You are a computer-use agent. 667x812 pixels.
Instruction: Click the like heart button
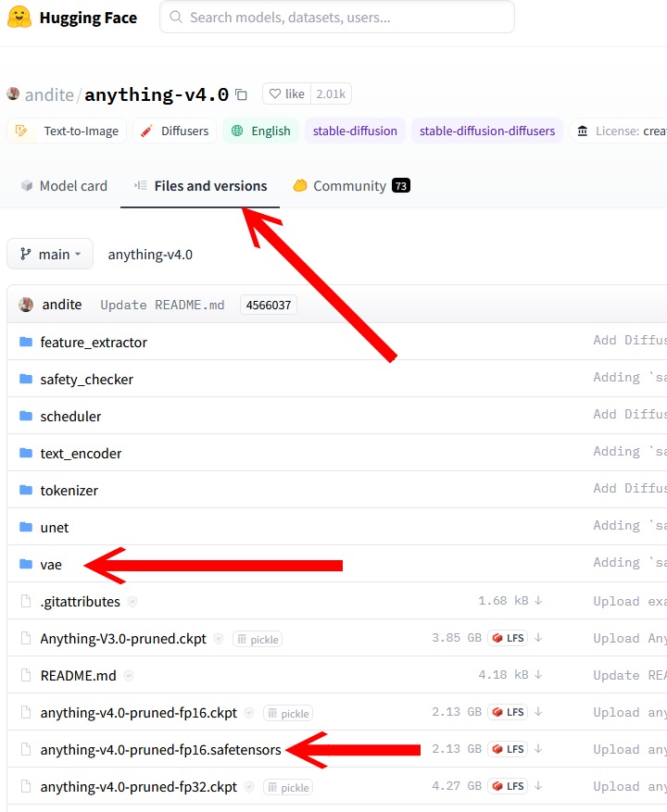286,94
